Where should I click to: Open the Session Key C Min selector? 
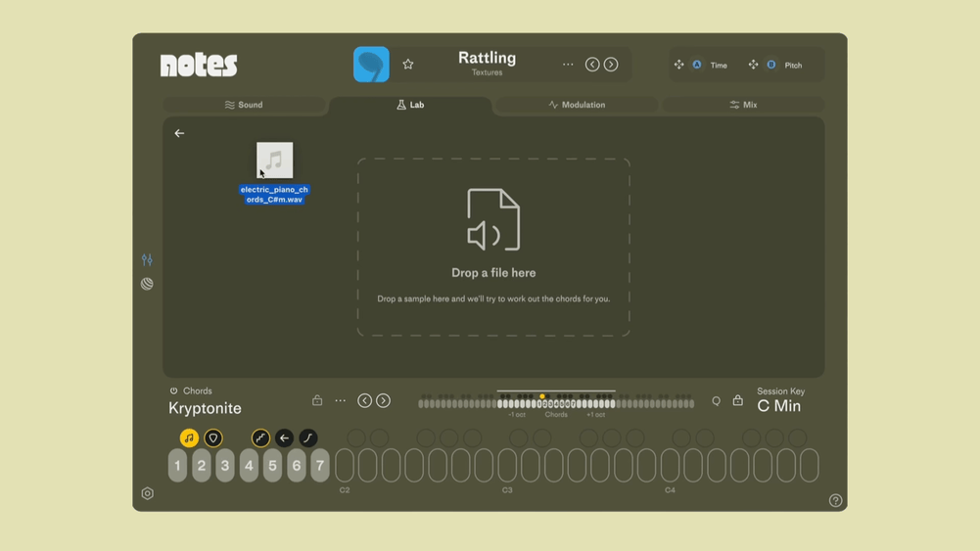tap(779, 406)
